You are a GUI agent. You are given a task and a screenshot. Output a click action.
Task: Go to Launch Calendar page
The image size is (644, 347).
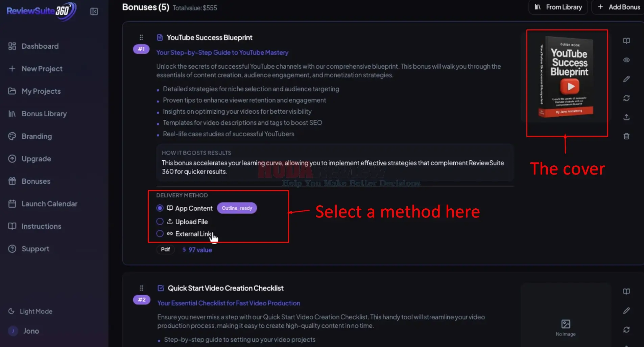49,204
